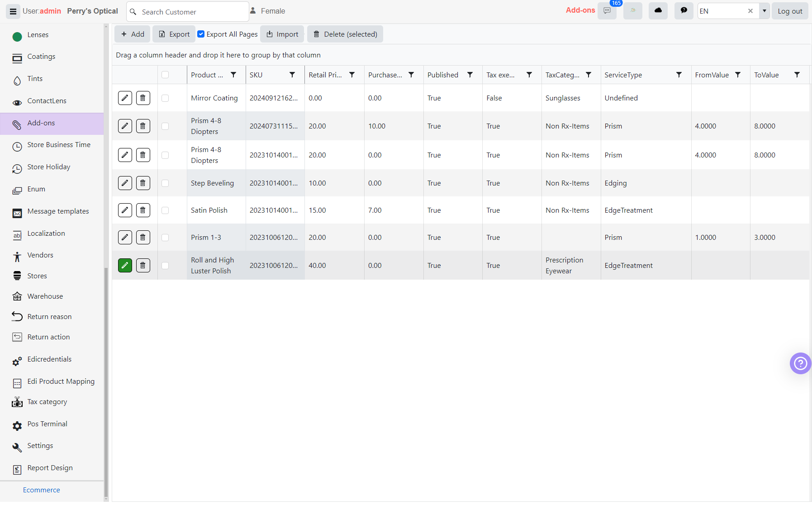Edit the Mirror Coating row

(x=125, y=98)
